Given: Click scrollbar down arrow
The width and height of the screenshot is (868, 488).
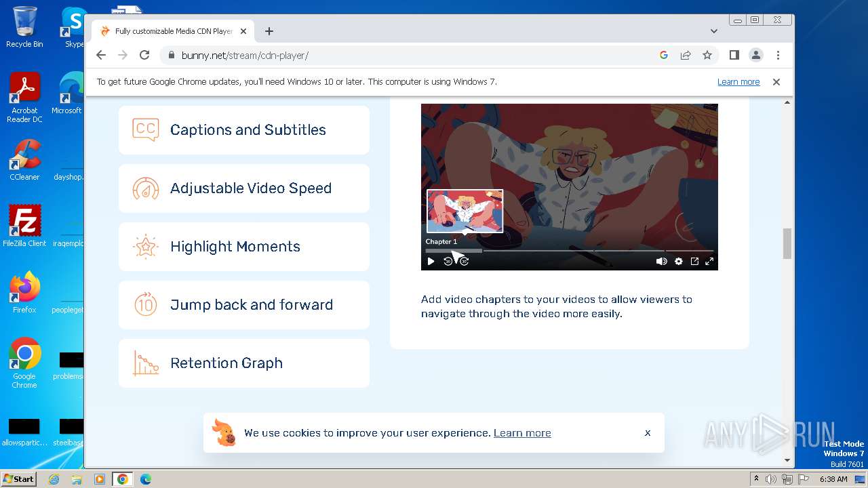Looking at the screenshot, I should click(787, 460).
